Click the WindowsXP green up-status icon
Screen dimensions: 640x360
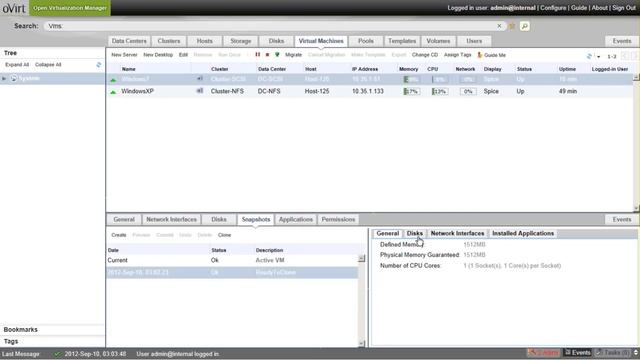pyautogui.click(x=113, y=92)
